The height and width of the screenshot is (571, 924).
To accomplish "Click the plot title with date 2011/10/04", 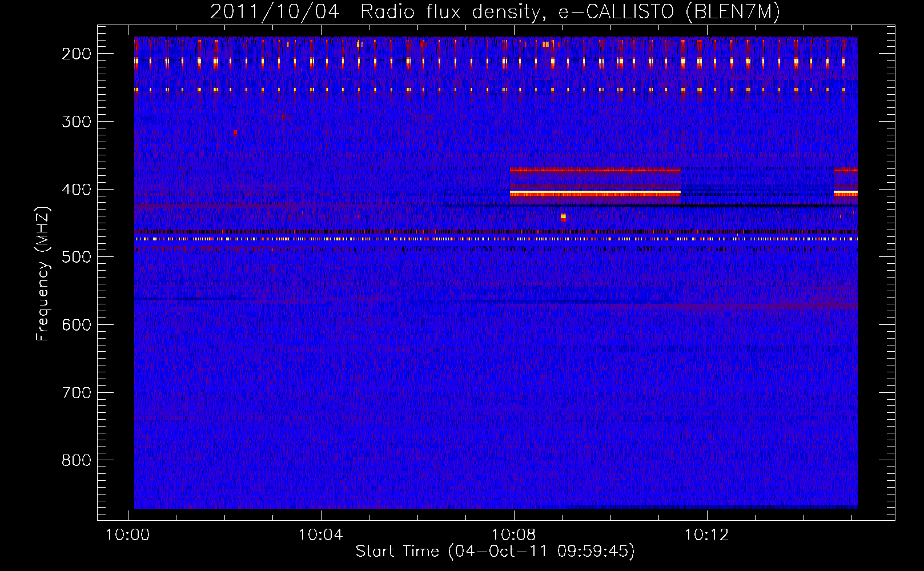I will click(x=495, y=12).
